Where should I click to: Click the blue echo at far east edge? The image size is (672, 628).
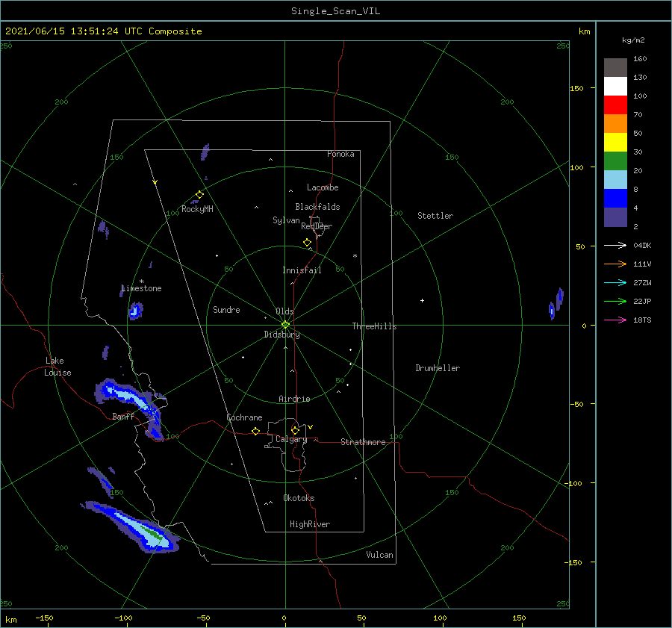(556, 303)
